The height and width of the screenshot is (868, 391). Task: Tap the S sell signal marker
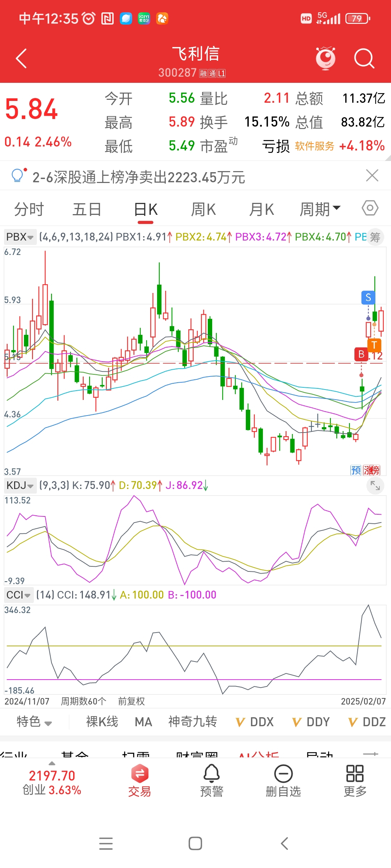tap(368, 298)
